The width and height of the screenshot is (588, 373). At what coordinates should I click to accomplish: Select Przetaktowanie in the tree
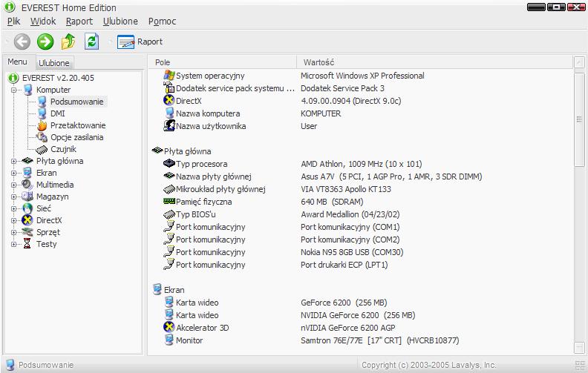[x=77, y=125]
